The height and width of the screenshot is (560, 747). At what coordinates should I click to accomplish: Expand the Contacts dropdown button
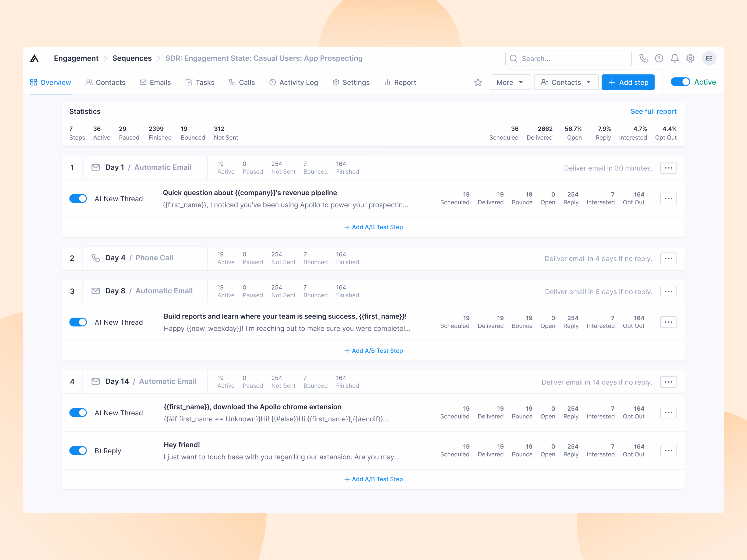[x=566, y=82]
